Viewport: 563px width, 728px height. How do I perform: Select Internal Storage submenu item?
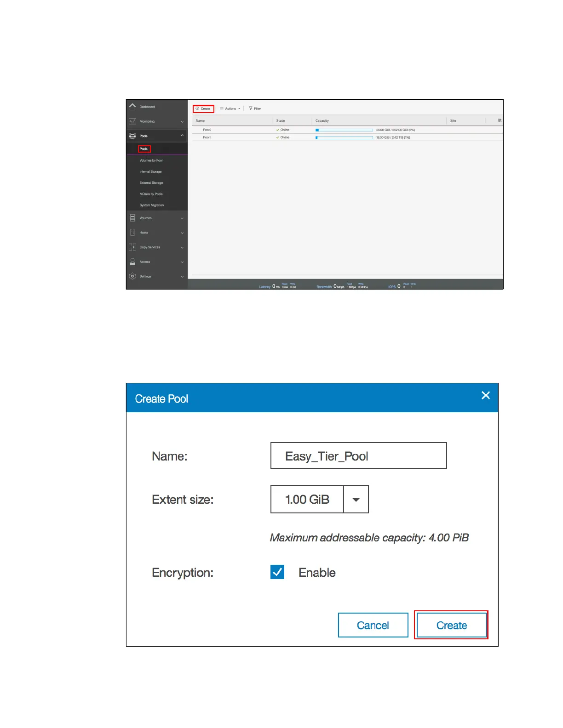coord(150,171)
